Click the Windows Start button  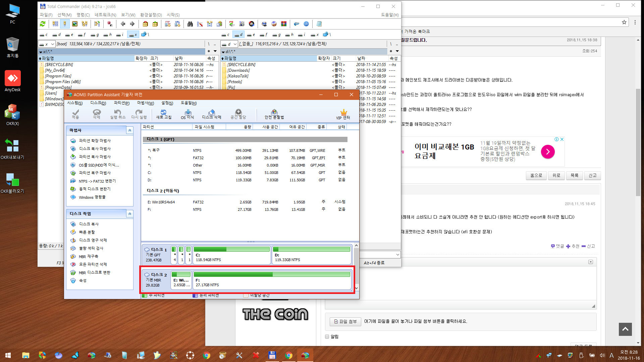[x=8, y=355]
